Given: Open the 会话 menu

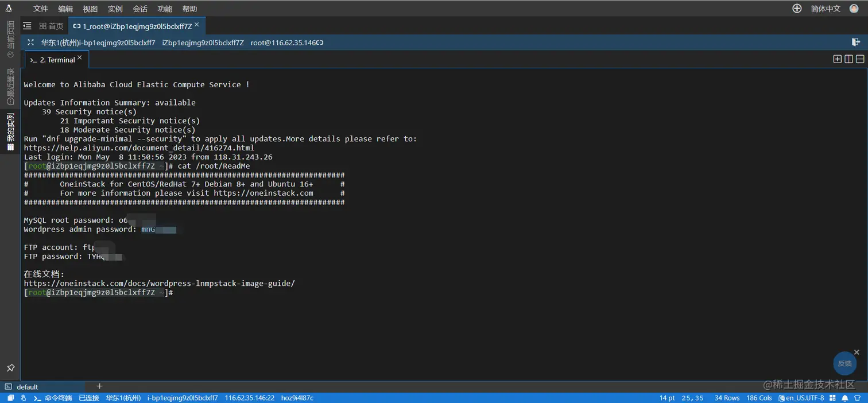Looking at the screenshot, I should click(140, 9).
